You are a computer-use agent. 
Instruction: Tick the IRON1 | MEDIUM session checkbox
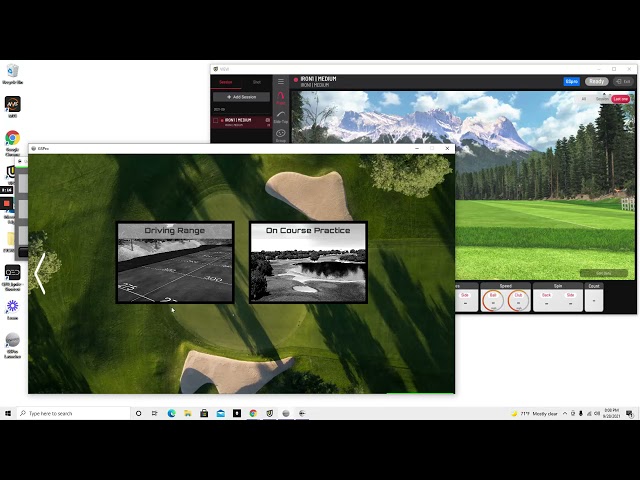coord(216,120)
